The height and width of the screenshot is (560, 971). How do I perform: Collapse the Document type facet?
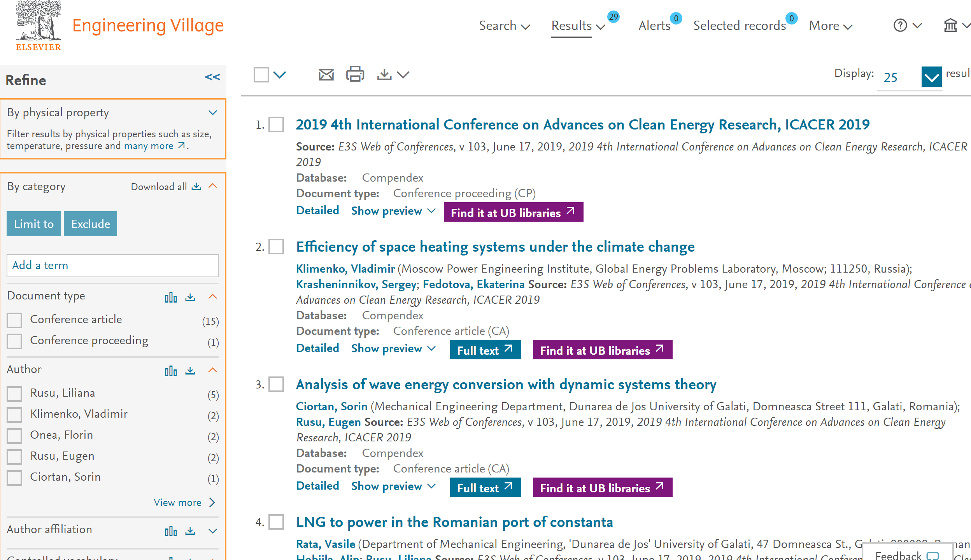coord(213,297)
